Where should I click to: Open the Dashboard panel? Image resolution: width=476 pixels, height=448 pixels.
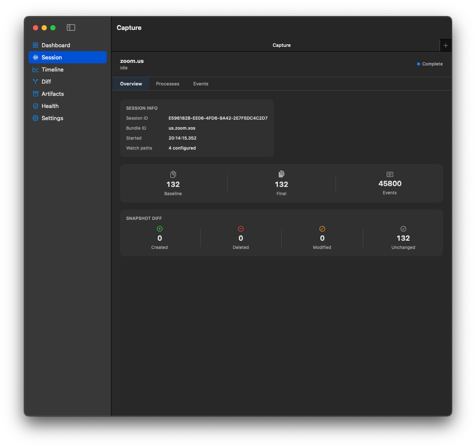click(55, 45)
